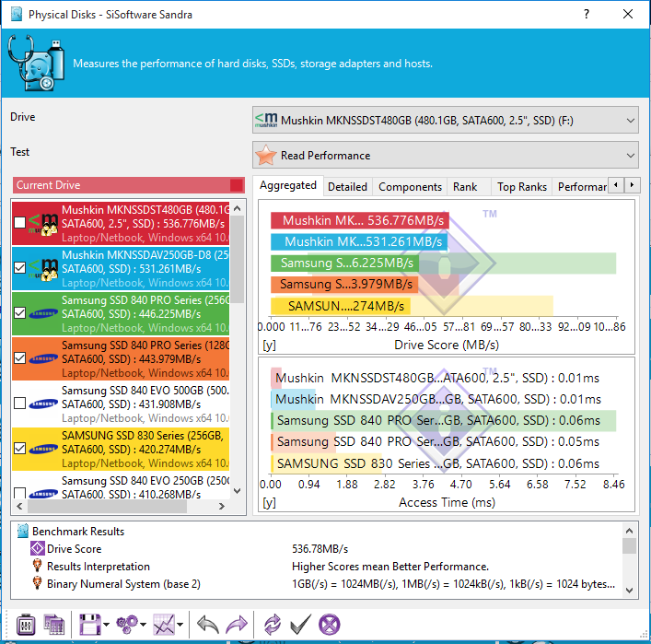Click the Benchmark Results header icon
Image resolution: width=651 pixels, height=644 pixels.
coord(23,531)
